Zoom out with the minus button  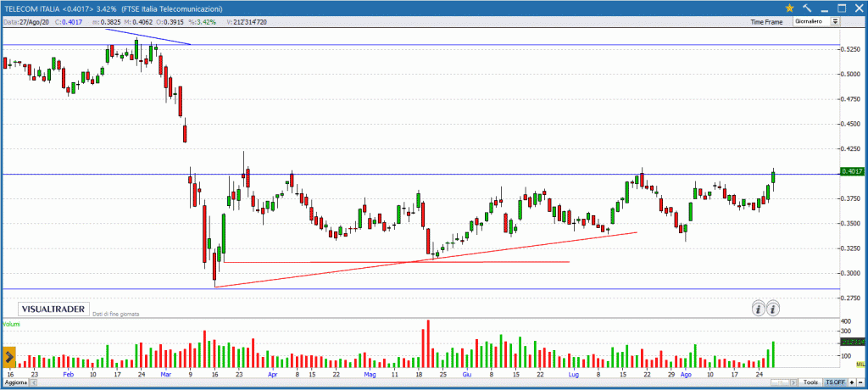click(x=861, y=383)
